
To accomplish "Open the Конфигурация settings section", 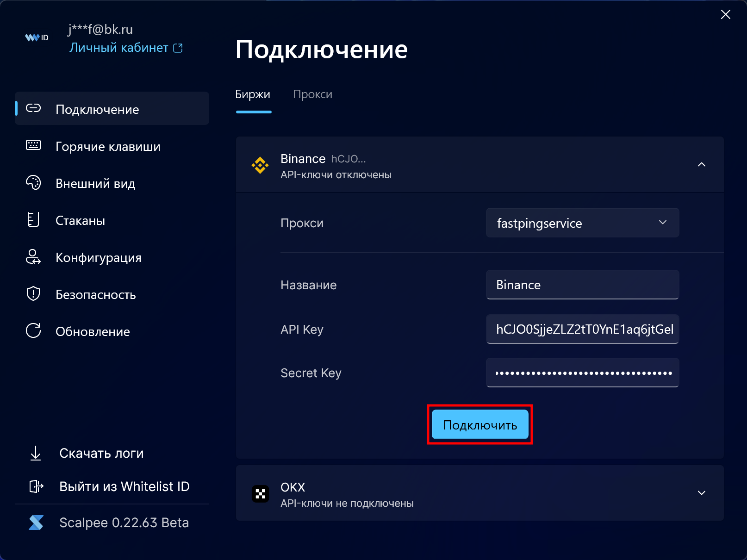I will coord(98,258).
